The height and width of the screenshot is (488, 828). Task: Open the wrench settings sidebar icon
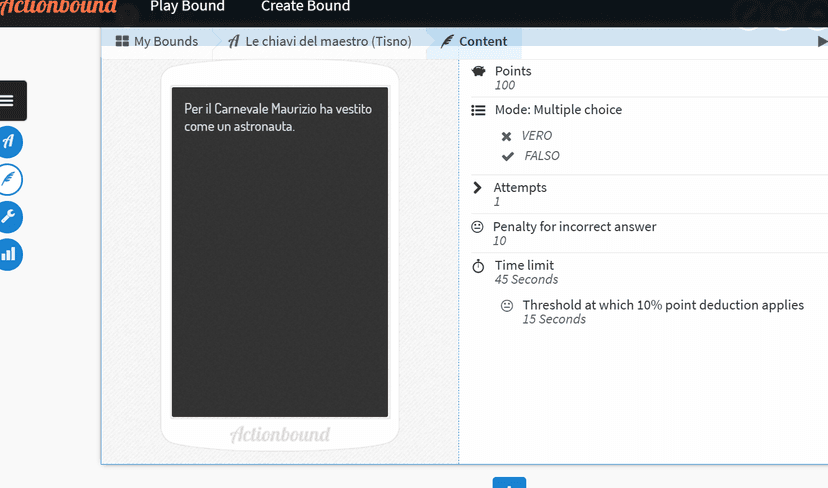coord(9,217)
